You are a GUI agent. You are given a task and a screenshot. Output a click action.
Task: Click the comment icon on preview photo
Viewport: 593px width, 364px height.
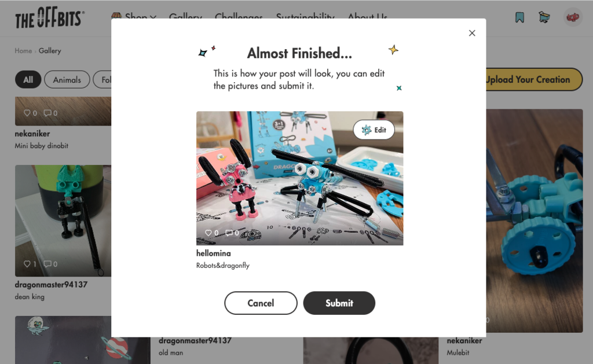[x=229, y=233]
